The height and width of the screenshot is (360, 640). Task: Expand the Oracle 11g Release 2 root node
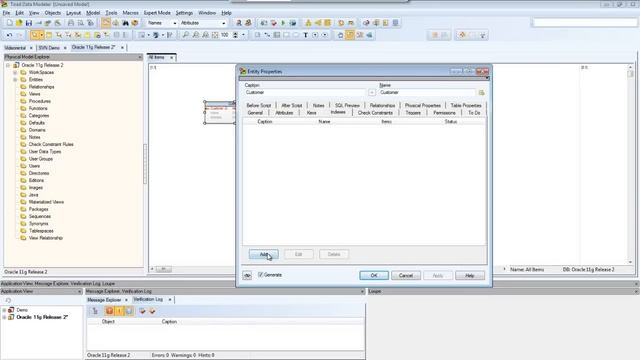coord(7,65)
